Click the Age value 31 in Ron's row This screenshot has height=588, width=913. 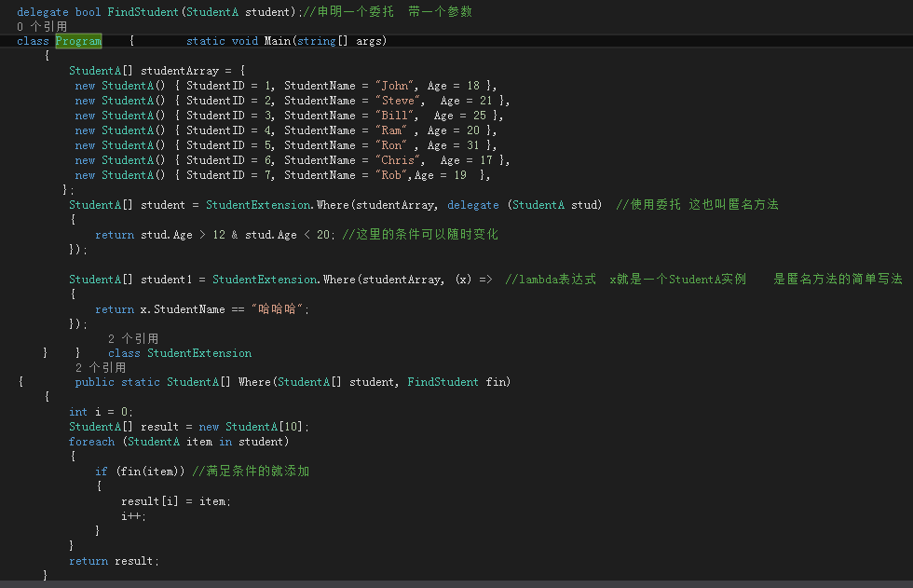coord(473,145)
